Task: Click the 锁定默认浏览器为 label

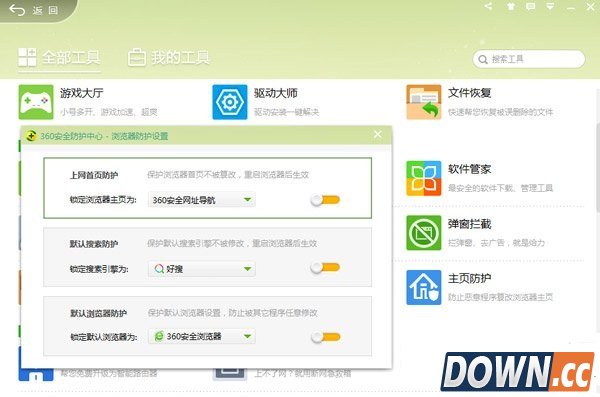Action: coord(104,337)
